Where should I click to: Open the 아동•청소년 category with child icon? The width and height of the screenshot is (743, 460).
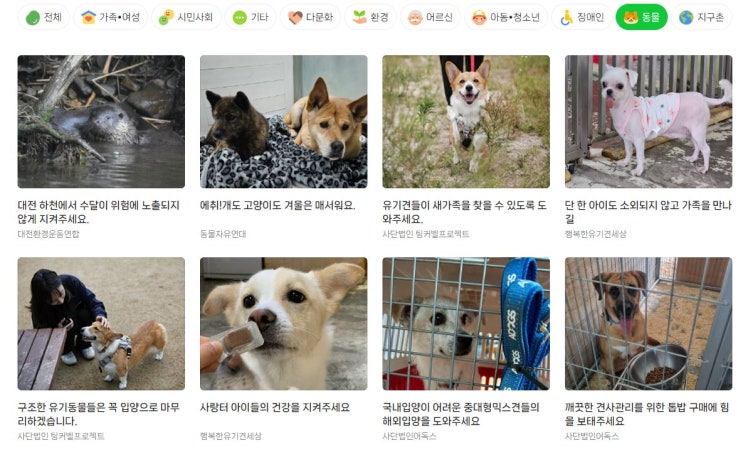(x=506, y=18)
